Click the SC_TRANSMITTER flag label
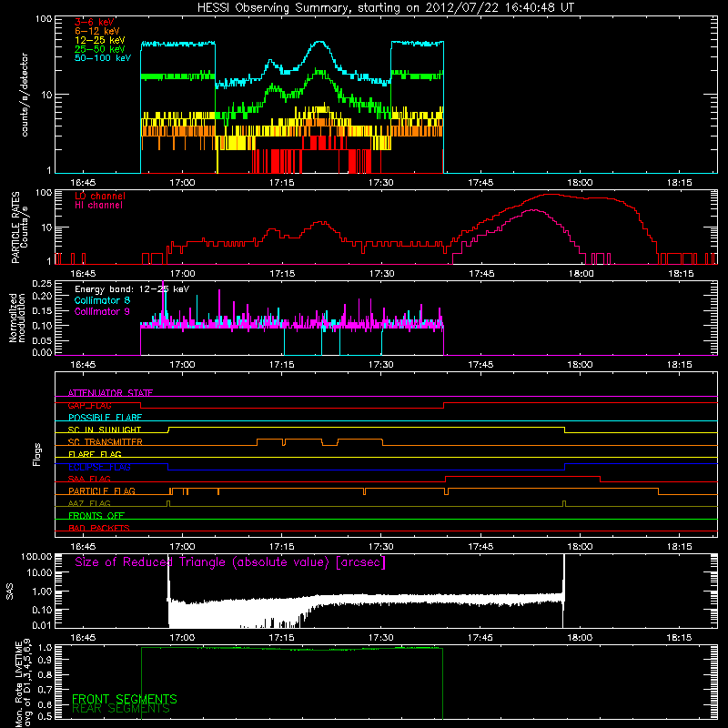Screen dimensions: 728x728 pos(106,442)
